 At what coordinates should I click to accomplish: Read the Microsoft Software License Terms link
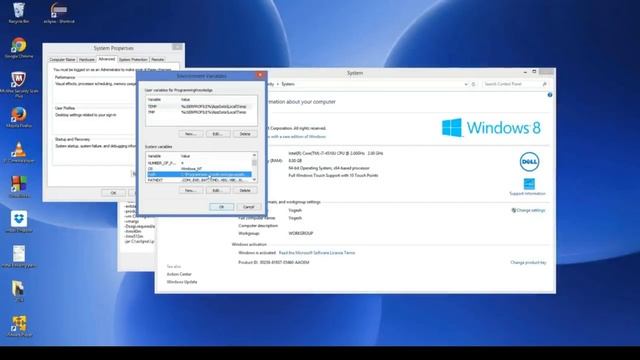317,253
